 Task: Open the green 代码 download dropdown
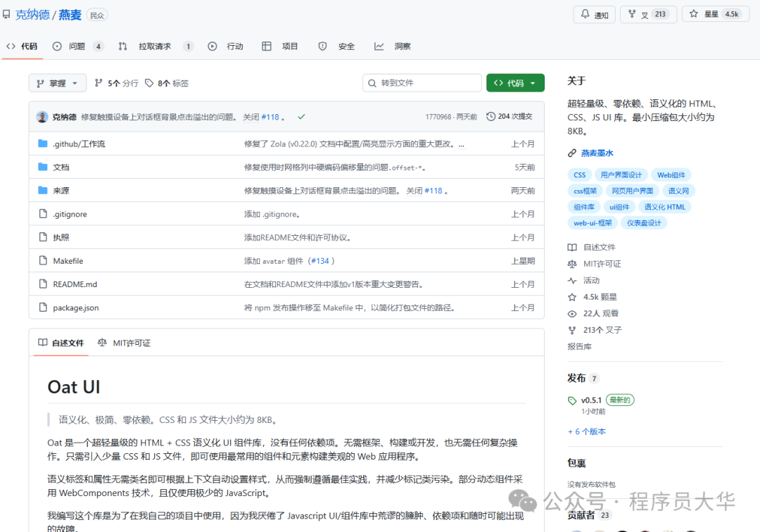click(516, 82)
